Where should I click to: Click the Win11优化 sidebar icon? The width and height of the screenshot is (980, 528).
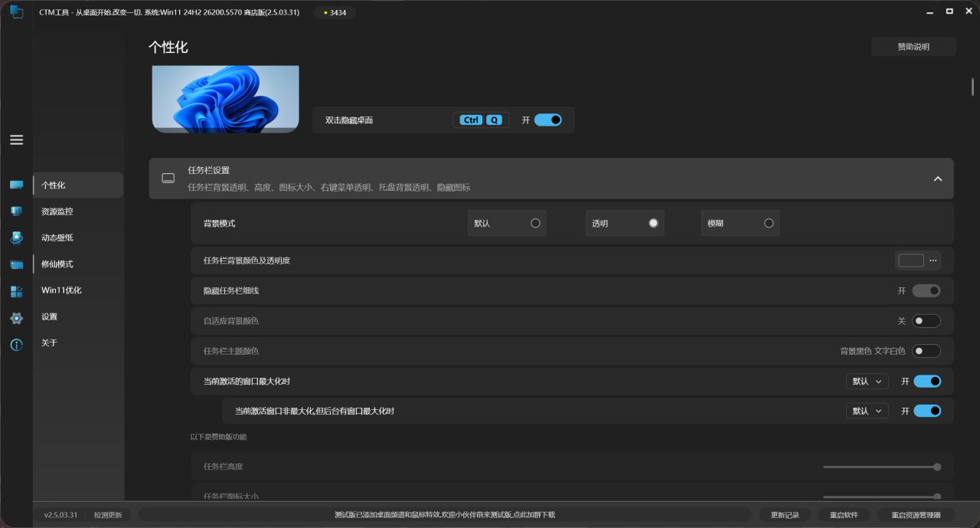point(16,291)
